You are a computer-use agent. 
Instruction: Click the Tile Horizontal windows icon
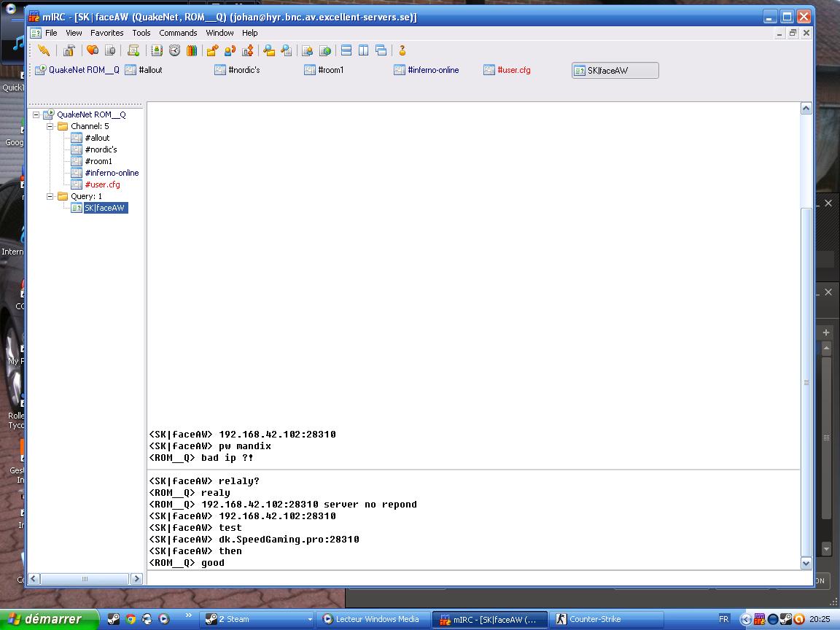coord(346,50)
